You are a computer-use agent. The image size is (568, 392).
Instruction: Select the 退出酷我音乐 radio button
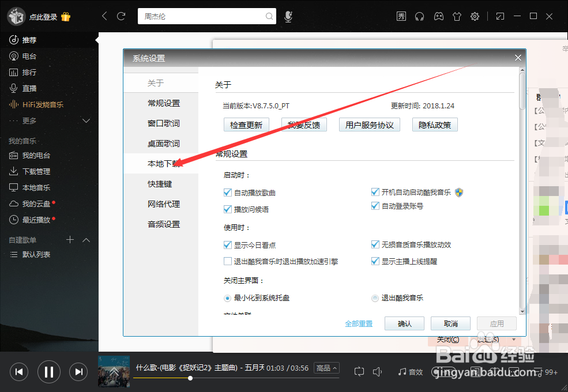point(375,298)
